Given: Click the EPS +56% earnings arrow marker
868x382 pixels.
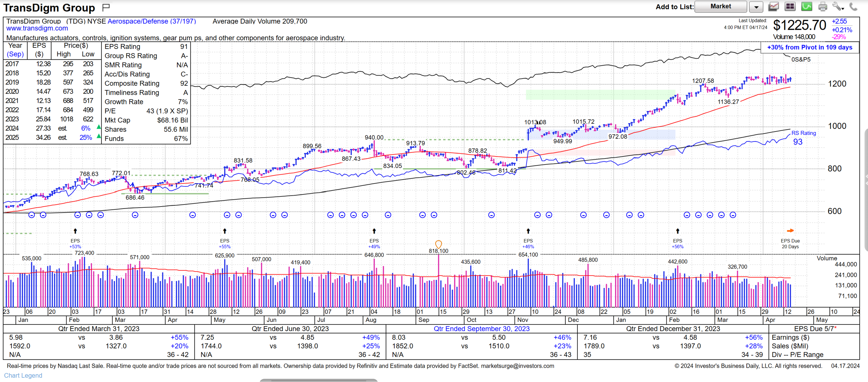Looking at the screenshot, I should coord(678,231).
